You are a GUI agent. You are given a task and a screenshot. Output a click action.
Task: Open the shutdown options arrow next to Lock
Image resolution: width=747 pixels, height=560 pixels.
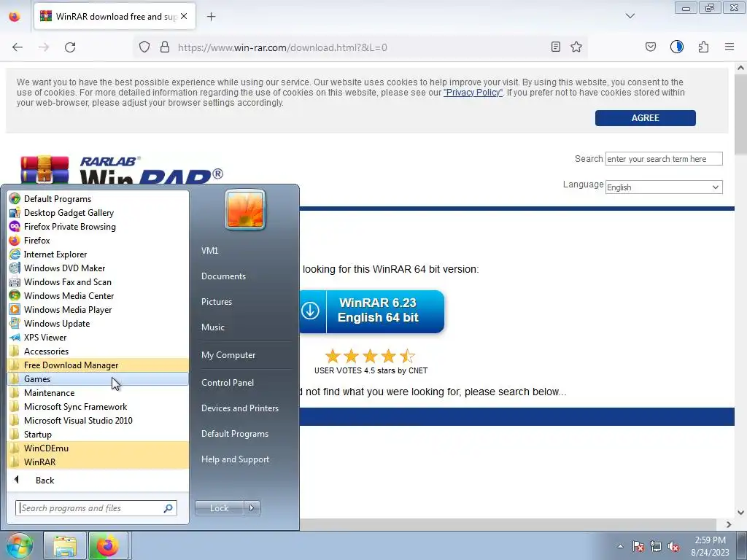pyautogui.click(x=252, y=508)
